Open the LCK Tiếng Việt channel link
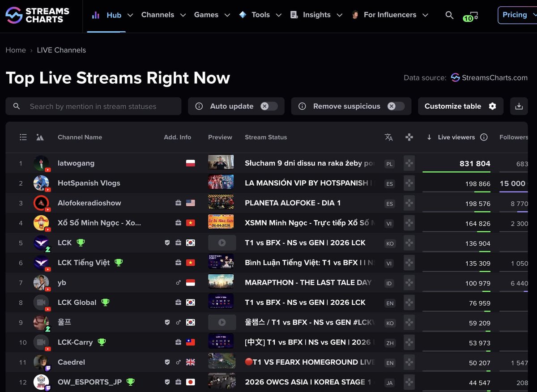 pos(84,263)
